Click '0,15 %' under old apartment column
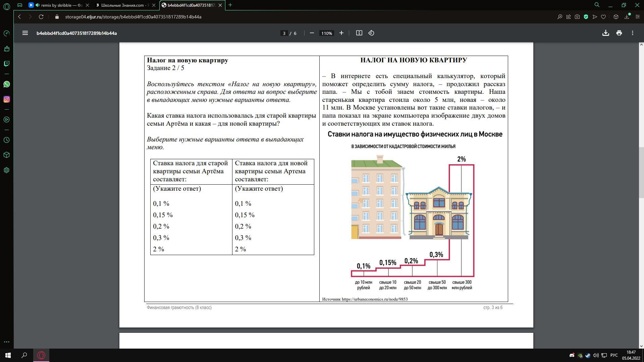This screenshot has height=362, width=644. [x=163, y=215]
